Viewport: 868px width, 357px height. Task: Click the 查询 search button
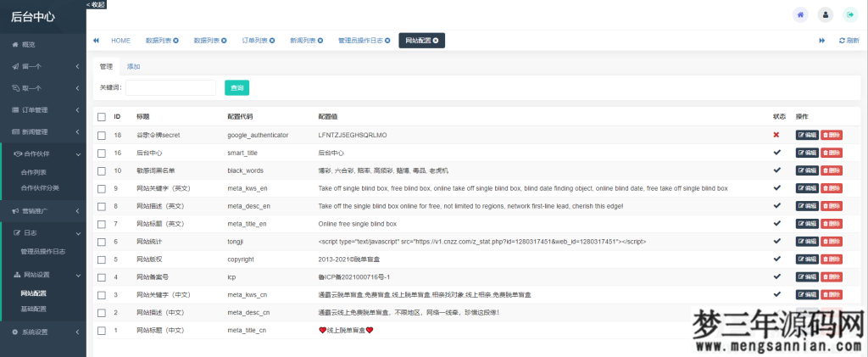tap(237, 87)
